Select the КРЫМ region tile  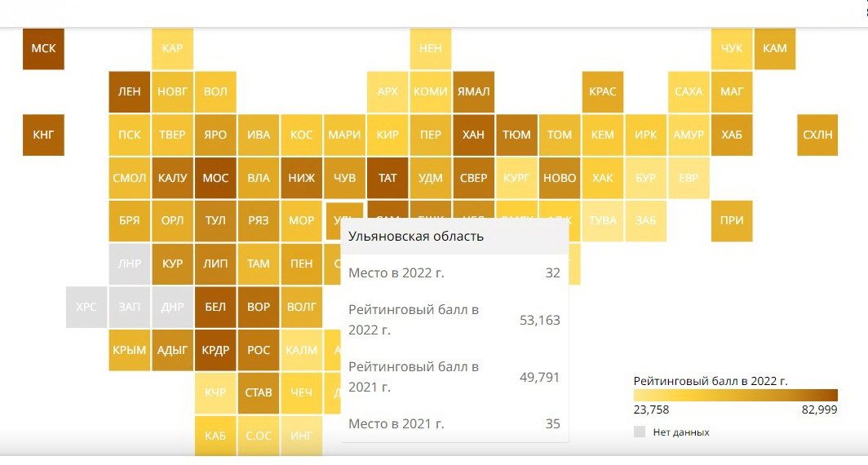(129, 351)
